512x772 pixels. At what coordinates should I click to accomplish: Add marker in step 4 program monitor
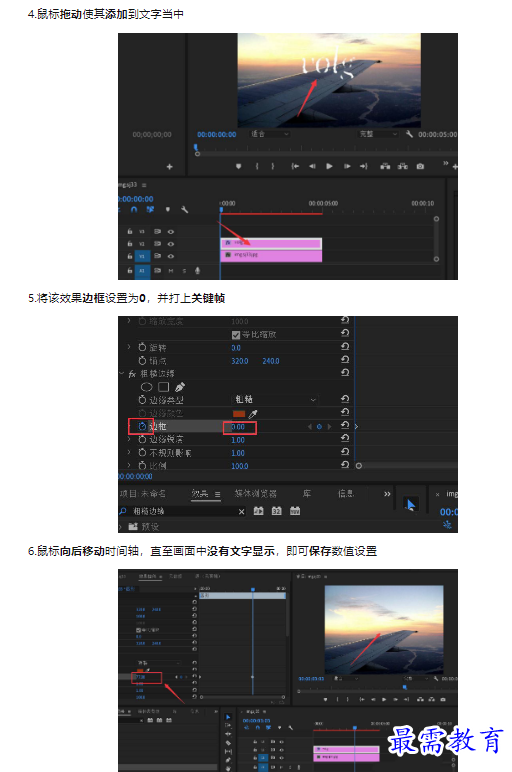pyautogui.click(x=238, y=166)
